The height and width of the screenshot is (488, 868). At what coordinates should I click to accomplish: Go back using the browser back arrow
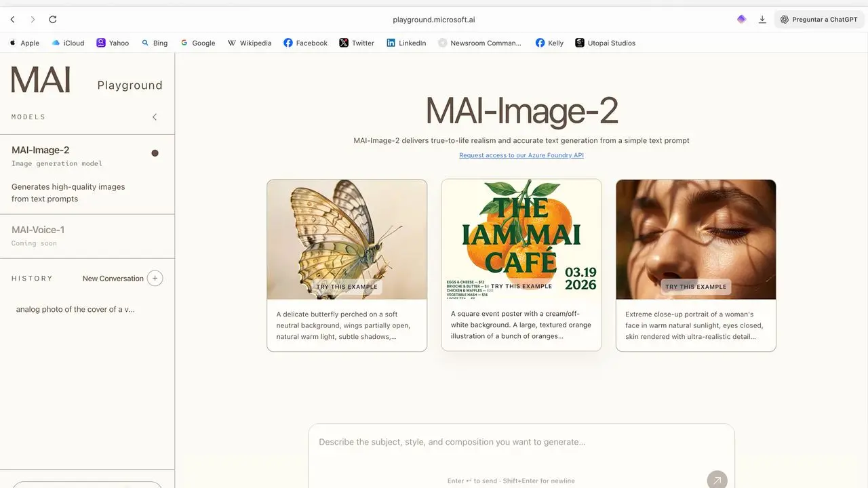click(12, 20)
